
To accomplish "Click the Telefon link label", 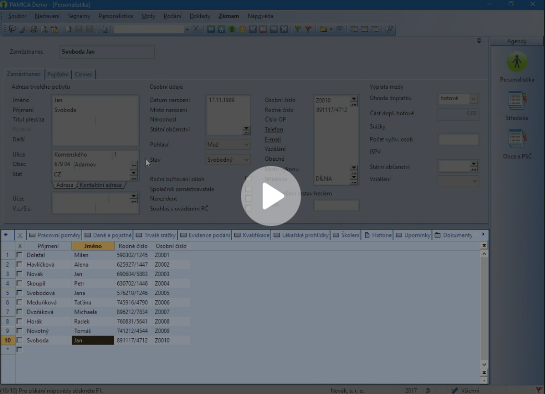I will [x=274, y=130].
